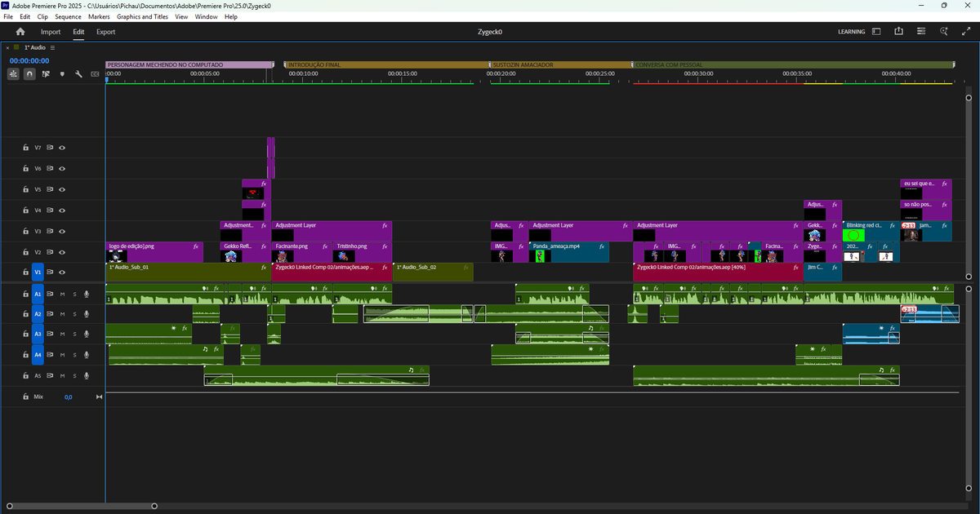Screen dimensions: 980x514
Task: Open the Graphics and Titles menu
Action: click(142, 16)
